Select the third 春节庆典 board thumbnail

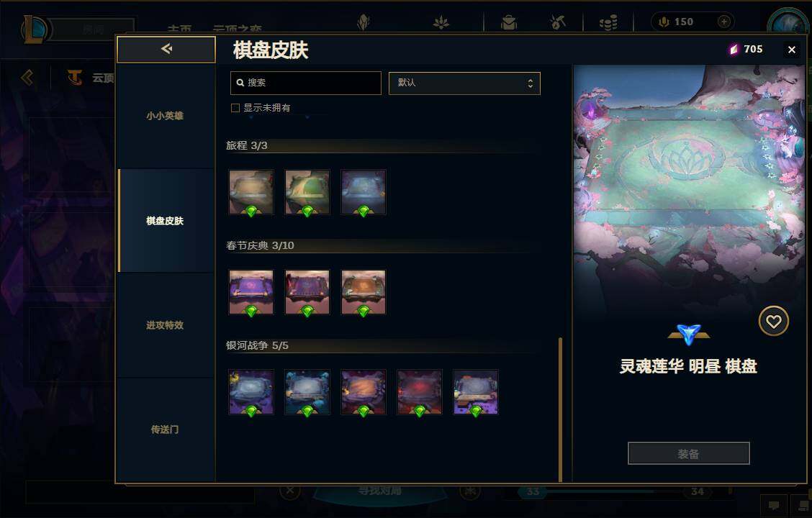364,292
